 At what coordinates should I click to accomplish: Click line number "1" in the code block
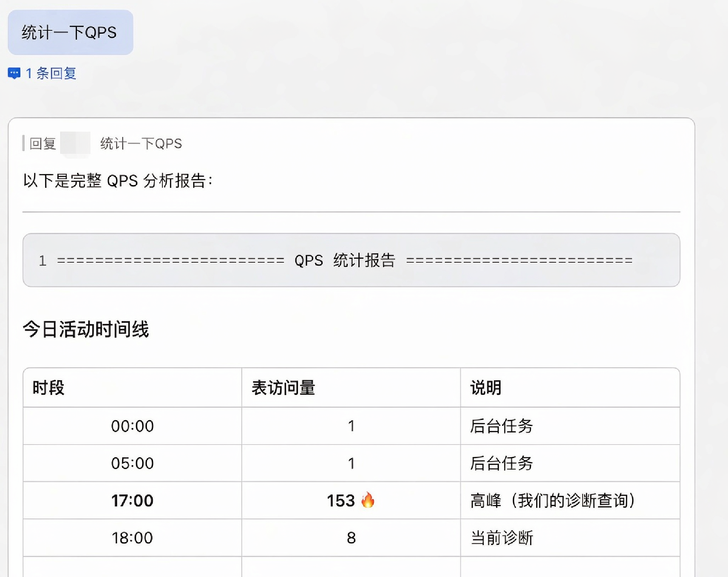coord(43,261)
